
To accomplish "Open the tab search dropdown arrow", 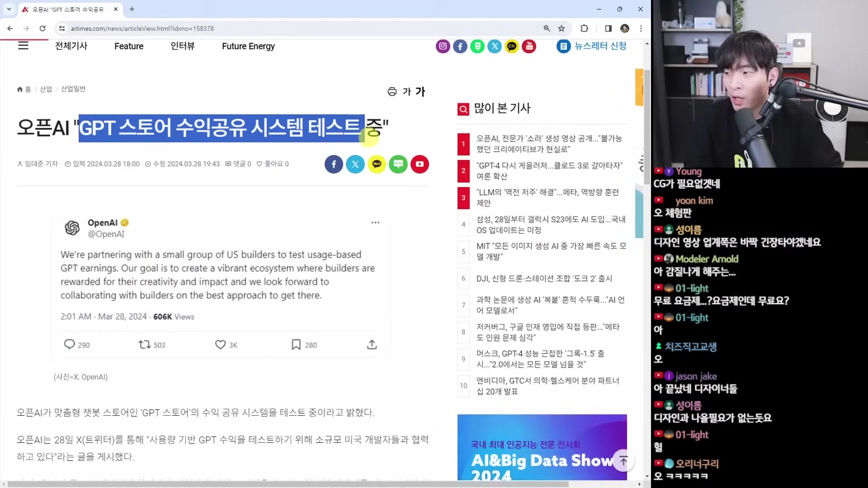I will (x=8, y=9).
